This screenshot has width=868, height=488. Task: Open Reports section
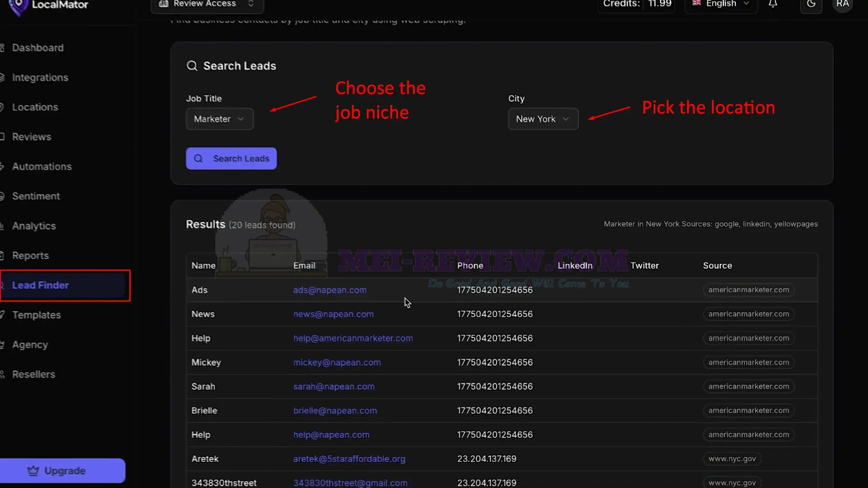point(30,256)
